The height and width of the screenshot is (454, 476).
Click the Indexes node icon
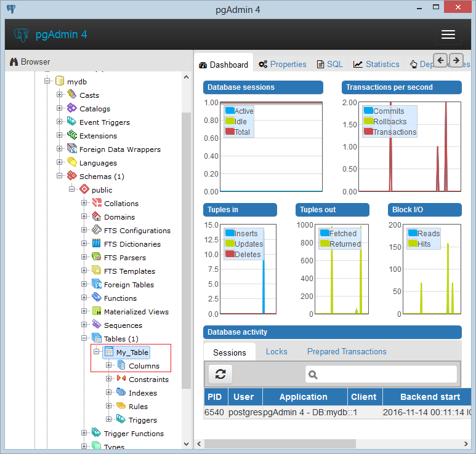pyautogui.click(x=121, y=392)
